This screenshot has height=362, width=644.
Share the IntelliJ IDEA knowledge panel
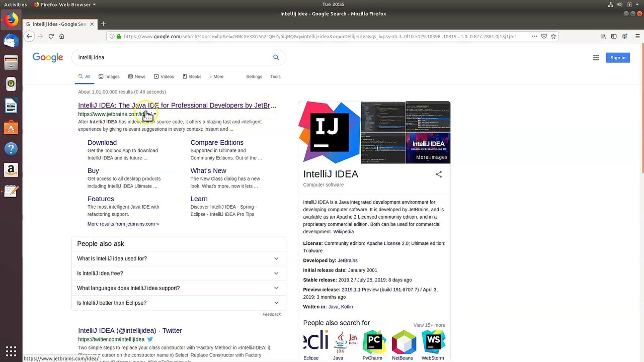pos(439,174)
